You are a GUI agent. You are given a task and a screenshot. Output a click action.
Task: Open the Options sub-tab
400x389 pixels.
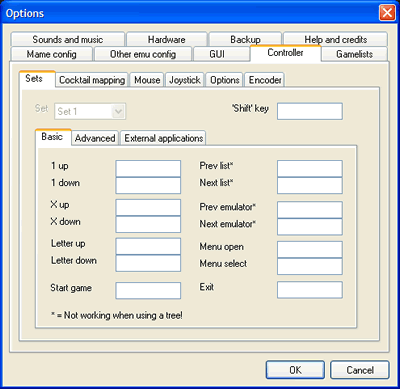click(225, 80)
